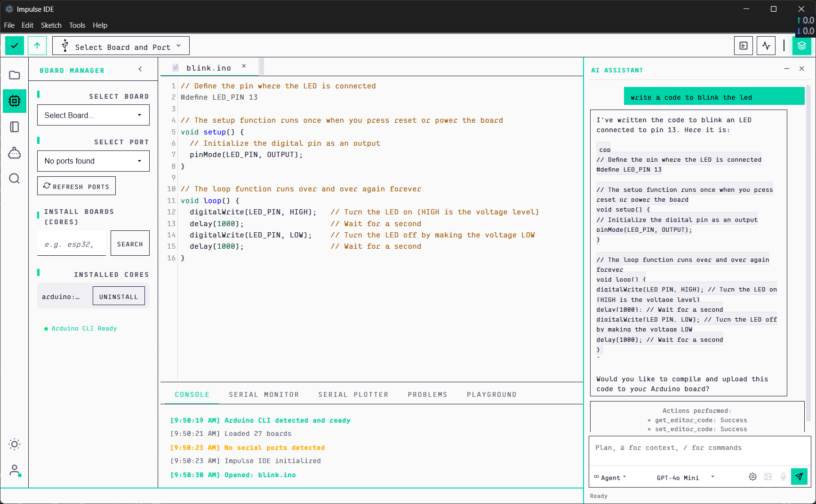The height and width of the screenshot is (504, 816).
Task: Collapse the Board Manager panel chevron
Action: [x=140, y=70]
